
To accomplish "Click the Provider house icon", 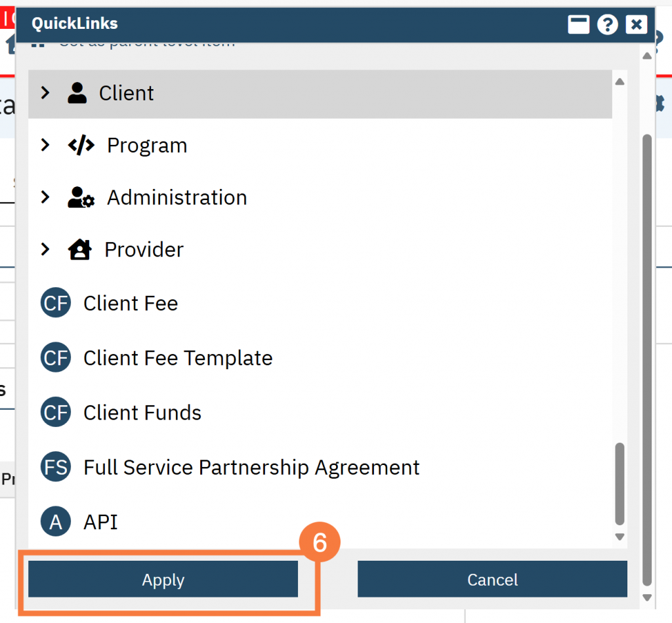I will (x=79, y=250).
